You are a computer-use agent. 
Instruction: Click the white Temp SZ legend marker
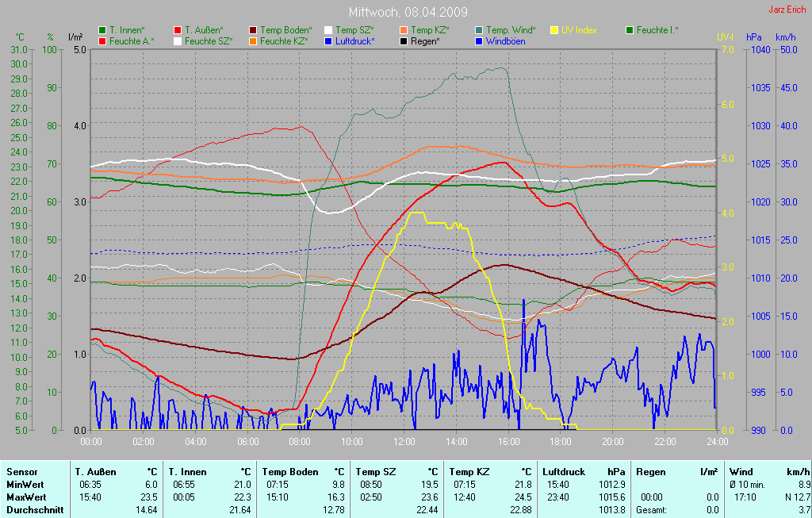[x=328, y=30]
